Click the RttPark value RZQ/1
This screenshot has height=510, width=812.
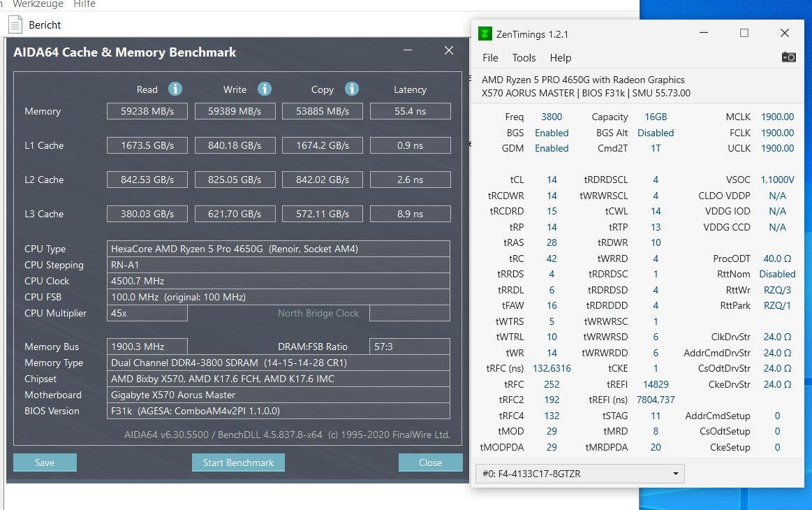(x=777, y=306)
